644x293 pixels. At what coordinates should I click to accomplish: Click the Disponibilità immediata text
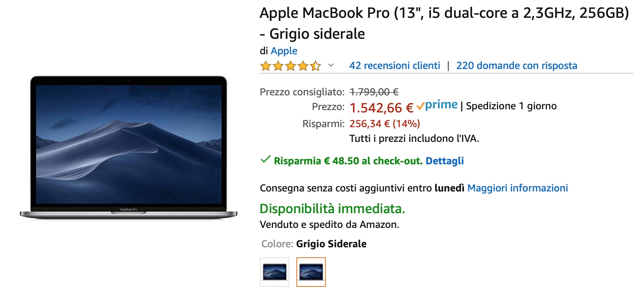coord(332,209)
